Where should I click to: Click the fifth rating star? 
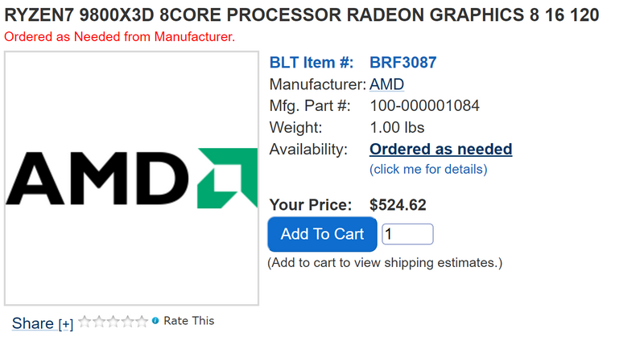pos(142,322)
